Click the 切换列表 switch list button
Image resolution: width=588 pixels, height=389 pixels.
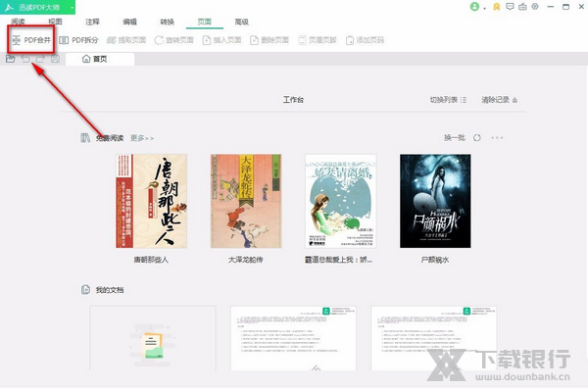coord(448,100)
